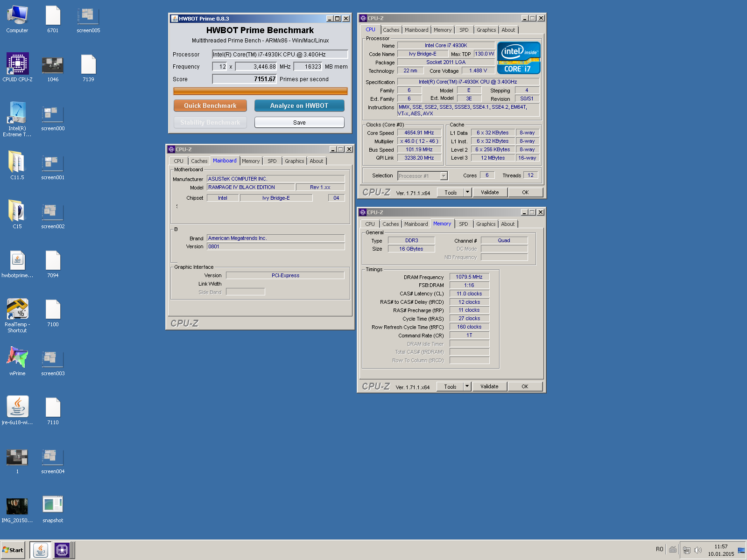The height and width of the screenshot is (560, 747).
Task: Click the DRAM Frequency 1079.5 MHz value
Action: pos(469,277)
